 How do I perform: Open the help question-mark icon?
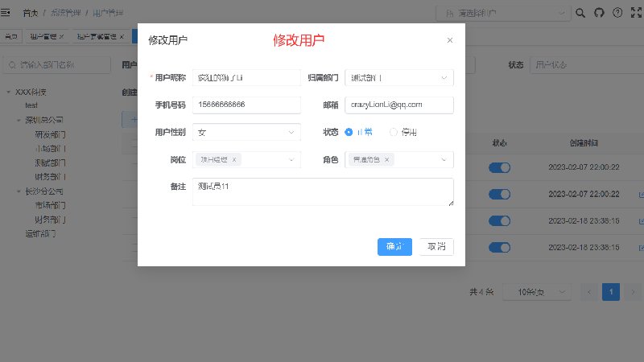coord(617,13)
